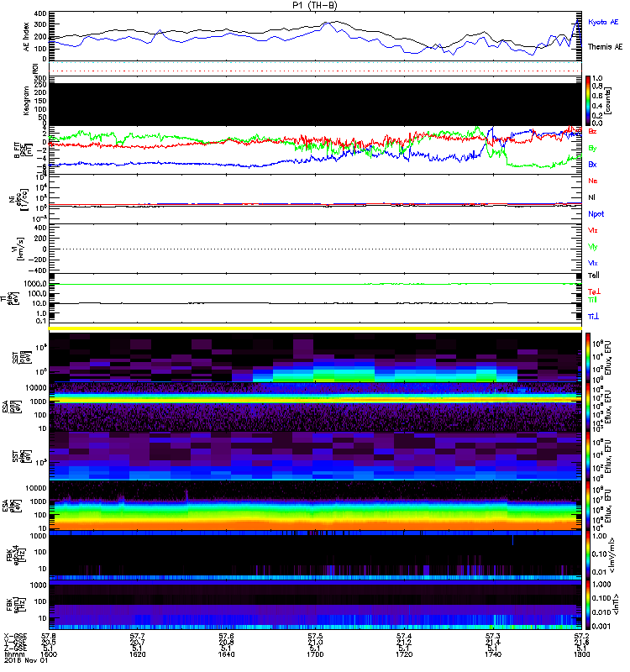Select the Kyoto AE legend label

(x=603, y=22)
